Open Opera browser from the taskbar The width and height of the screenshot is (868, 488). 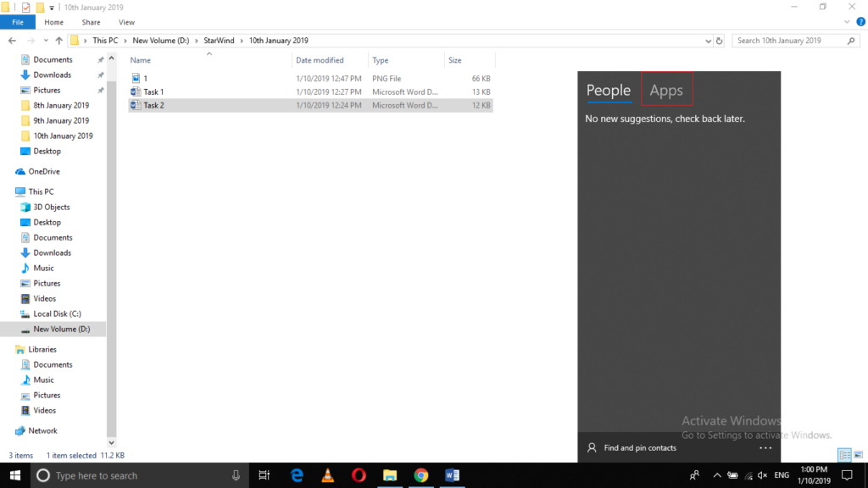[x=359, y=475]
